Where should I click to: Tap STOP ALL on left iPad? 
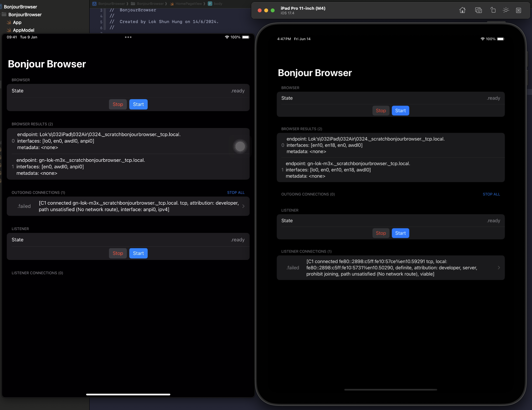coord(236,193)
